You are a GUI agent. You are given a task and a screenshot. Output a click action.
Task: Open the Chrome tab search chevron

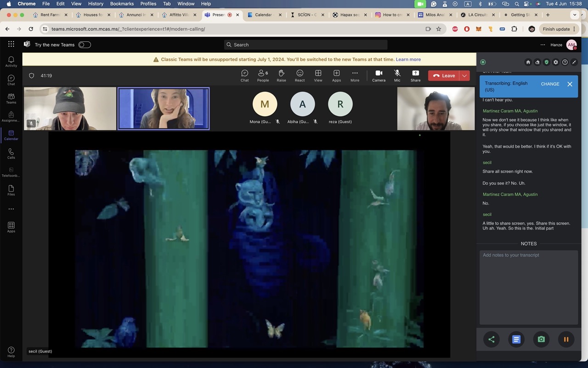point(574,15)
